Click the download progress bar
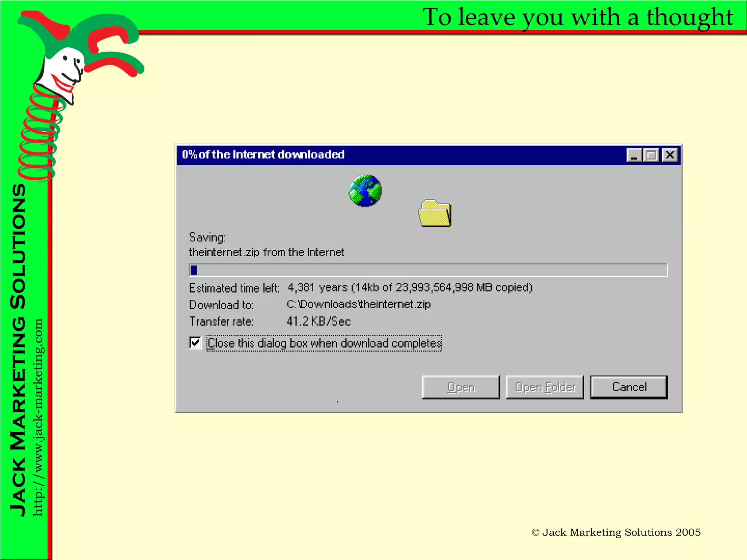 pyautogui.click(x=428, y=270)
